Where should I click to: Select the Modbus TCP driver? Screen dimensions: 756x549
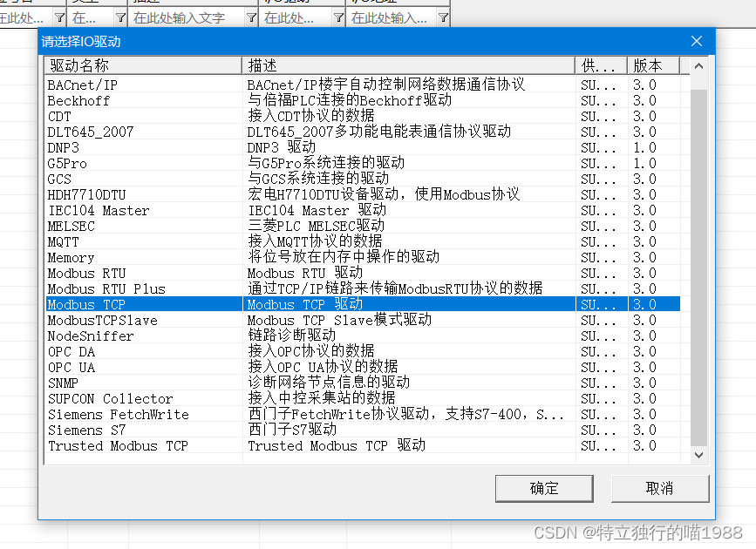tap(131, 304)
